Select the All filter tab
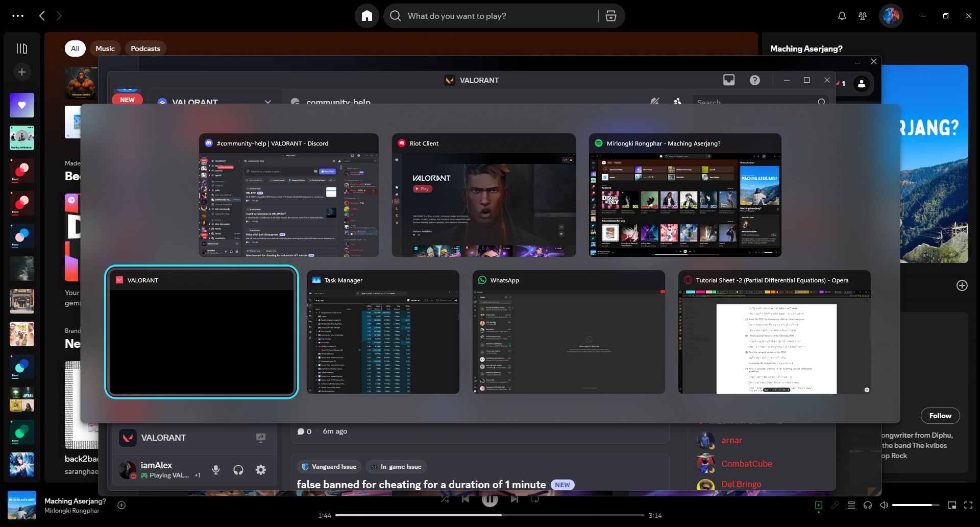This screenshot has width=980, height=527. tap(75, 49)
